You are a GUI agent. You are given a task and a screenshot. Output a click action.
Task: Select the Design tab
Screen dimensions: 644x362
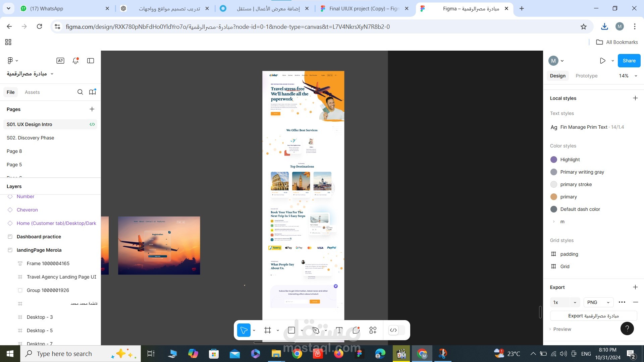pos(557,76)
